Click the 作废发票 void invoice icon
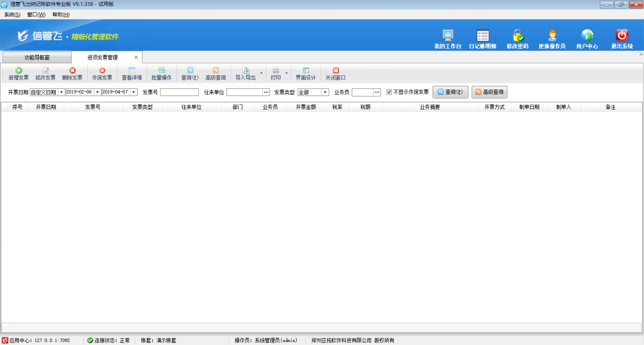 [x=102, y=71]
